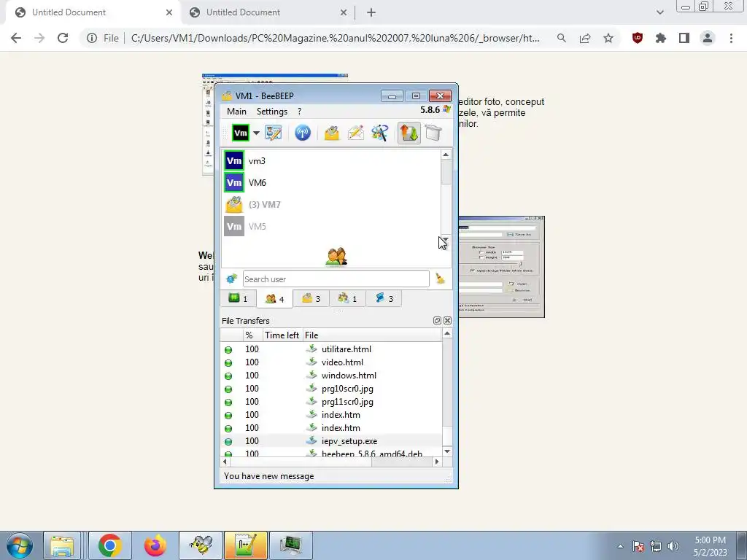The width and height of the screenshot is (747, 560).
Task: Select user vm3 in the list
Action: click(x=330, y=161)
